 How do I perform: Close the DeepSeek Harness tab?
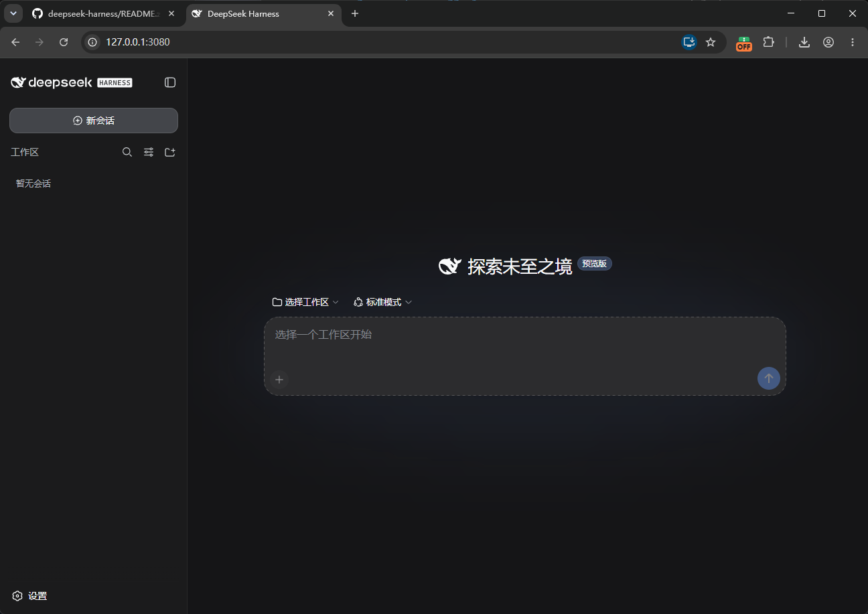click(330, 13)
